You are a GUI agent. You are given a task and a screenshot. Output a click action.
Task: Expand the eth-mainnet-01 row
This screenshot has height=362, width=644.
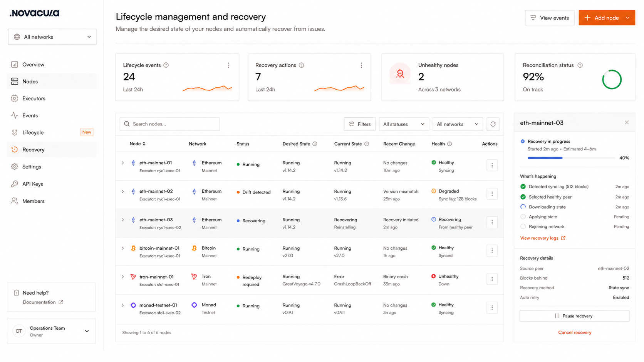[123, 163]
